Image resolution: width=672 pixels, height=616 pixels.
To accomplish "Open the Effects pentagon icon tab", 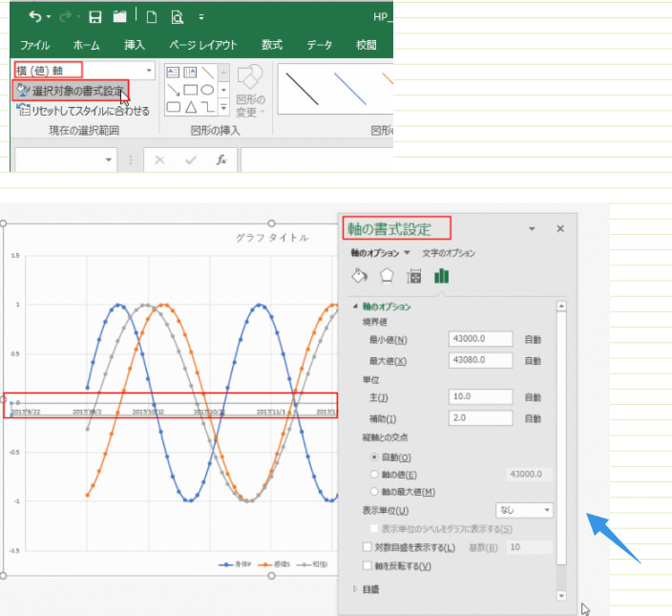I will pos(387,276).
